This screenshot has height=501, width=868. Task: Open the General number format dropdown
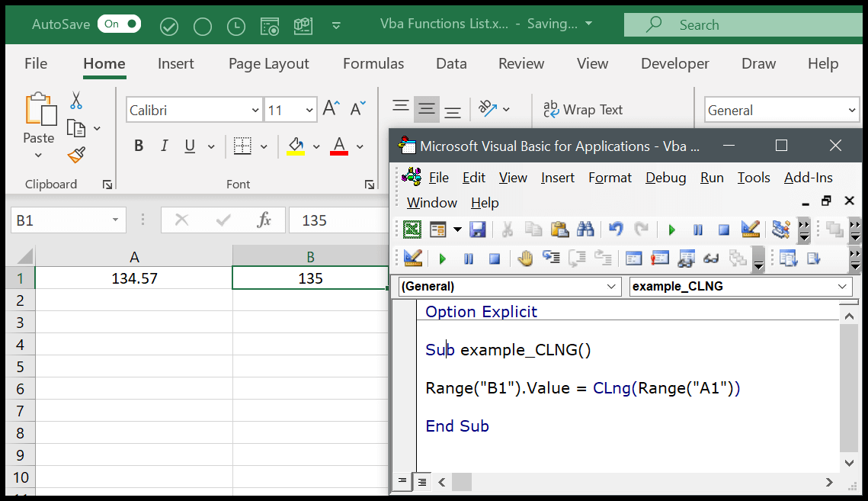[852, 111]
